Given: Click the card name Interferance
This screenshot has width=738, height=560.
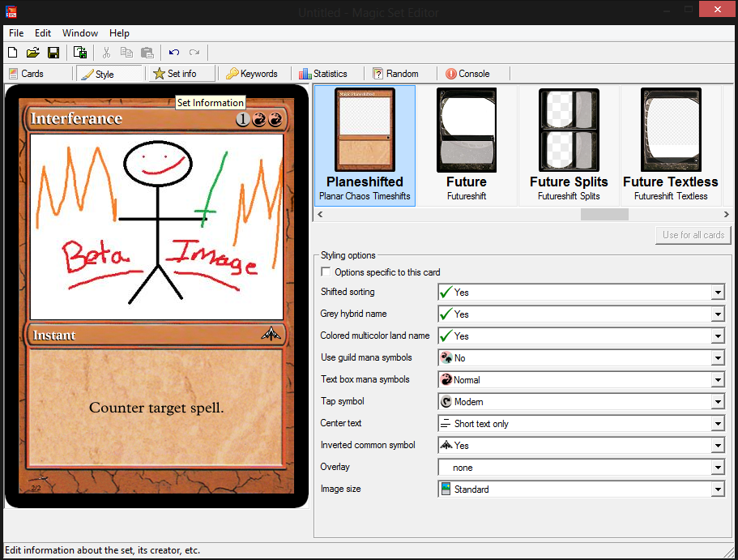Looking at the screenshot, I should (76, 118).
